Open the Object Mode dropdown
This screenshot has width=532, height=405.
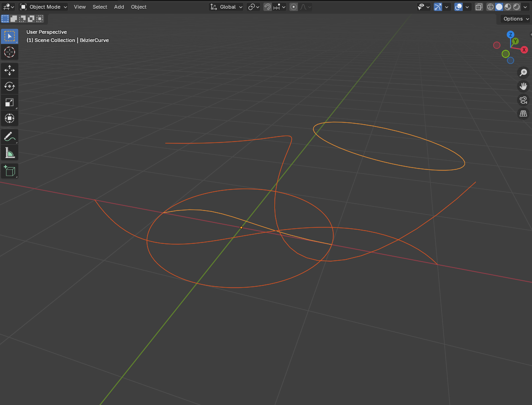point(43,7)
